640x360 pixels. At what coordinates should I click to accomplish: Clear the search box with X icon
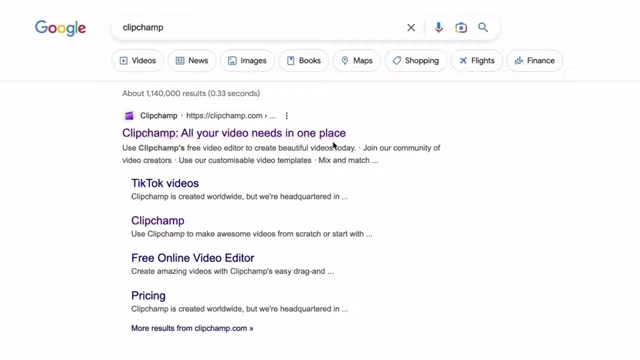(411, 27)
